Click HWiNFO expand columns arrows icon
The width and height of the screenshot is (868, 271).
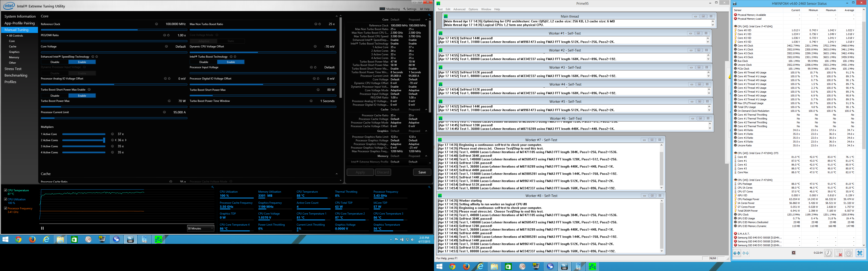[737, 253]
